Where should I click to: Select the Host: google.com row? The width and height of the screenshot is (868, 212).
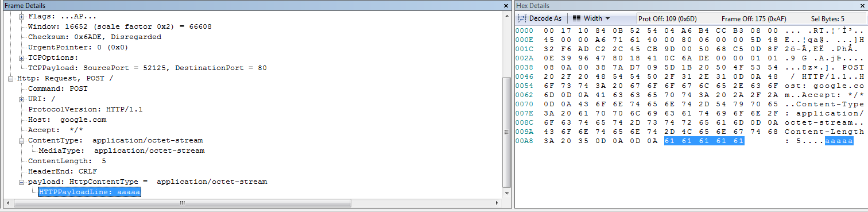point(67,120)
